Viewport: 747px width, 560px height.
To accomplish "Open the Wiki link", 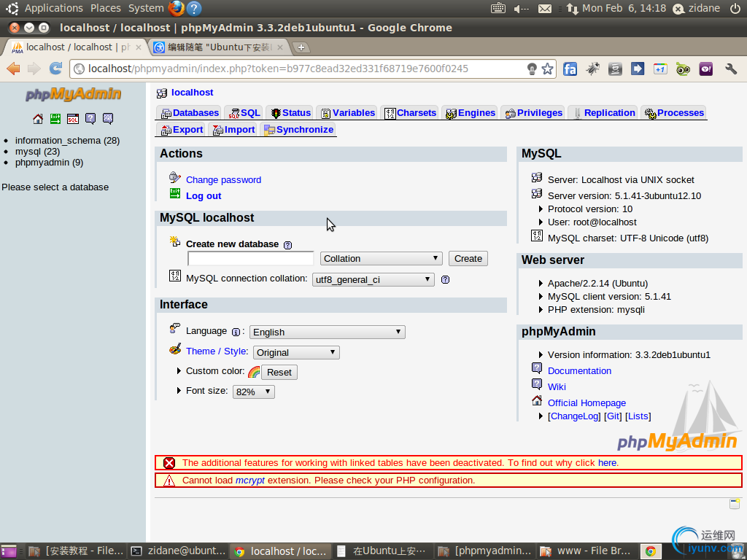I will (x=557, y=386).
